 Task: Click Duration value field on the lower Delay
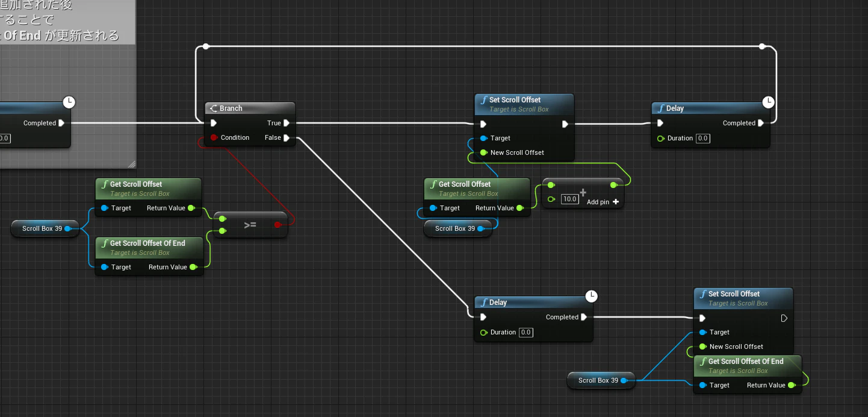[x=525, y=332]
